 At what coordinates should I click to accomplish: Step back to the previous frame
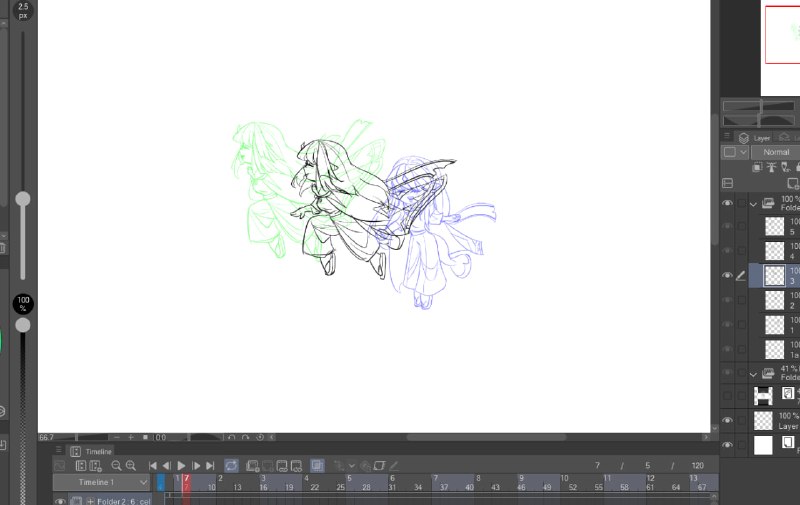pos(166,466)
